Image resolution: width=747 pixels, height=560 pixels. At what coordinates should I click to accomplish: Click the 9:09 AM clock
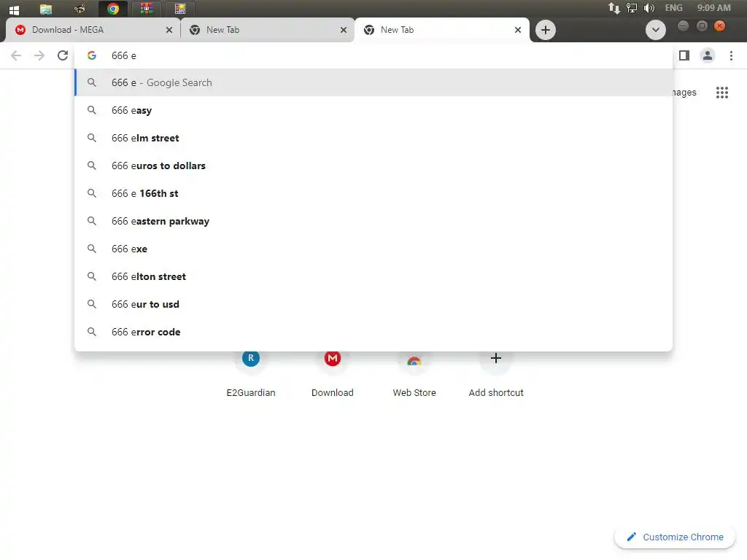pos(713,8)
